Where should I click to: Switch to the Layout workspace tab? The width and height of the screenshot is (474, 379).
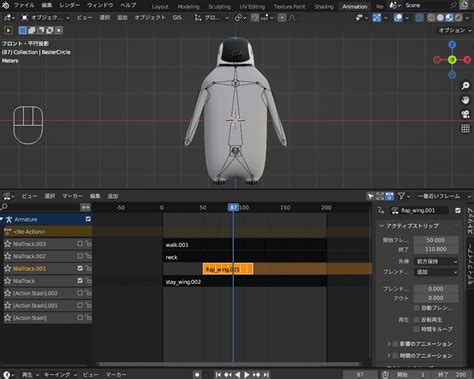(x=160, y=6)
